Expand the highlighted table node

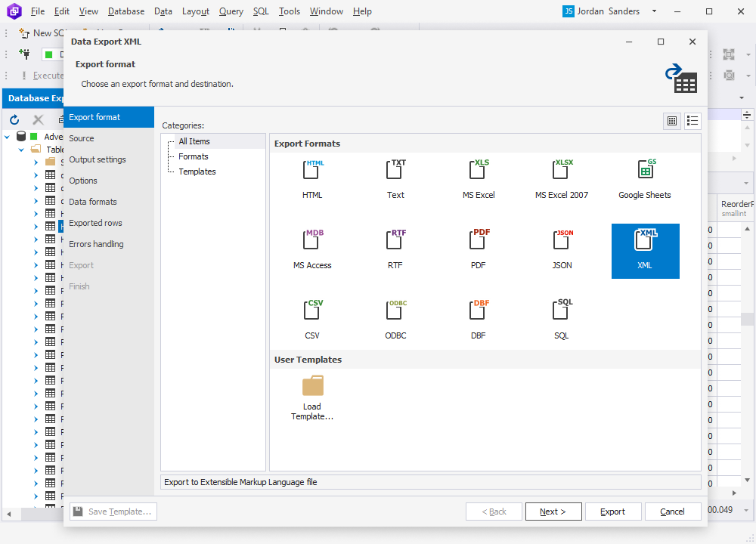click(x=36, y=225)
